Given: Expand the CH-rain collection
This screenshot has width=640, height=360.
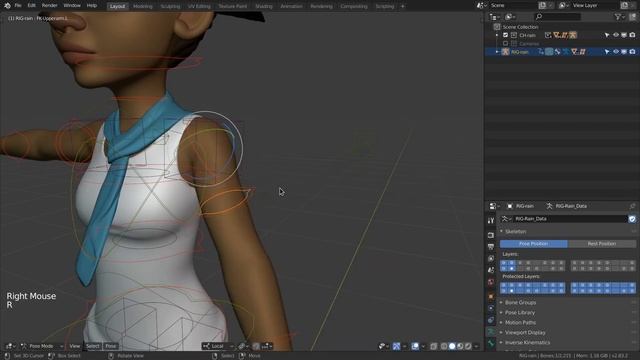Looking at the screenshot, I should [x=497, y=35].
